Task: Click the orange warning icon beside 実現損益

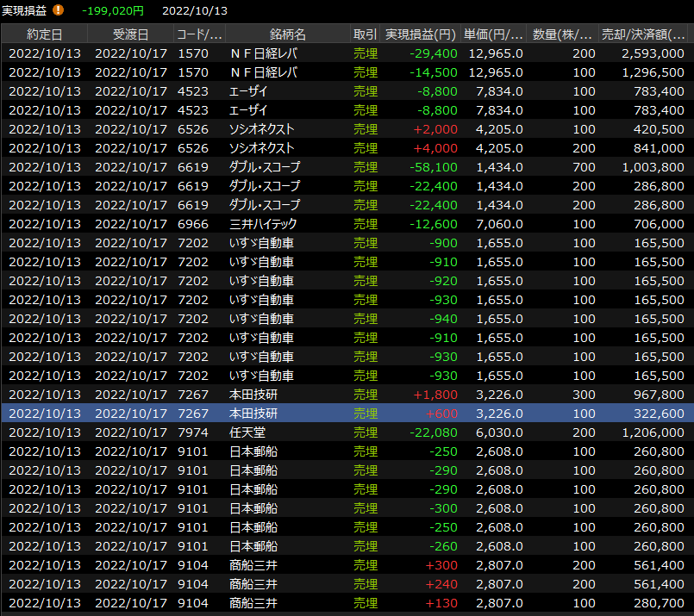Action: 59,10
